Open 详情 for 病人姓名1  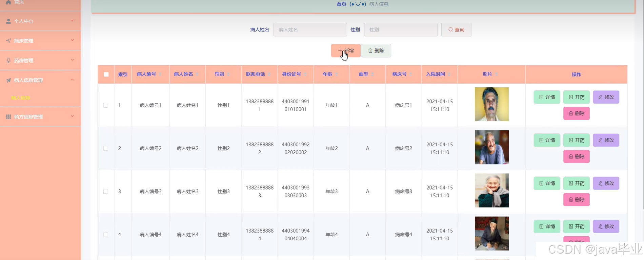(547, 97)
